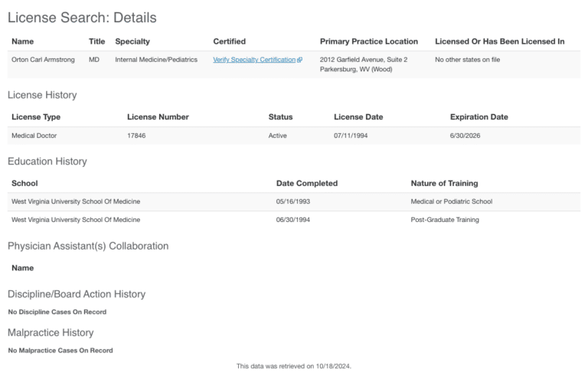This screenshot has width=588, height=376.
Task: Click the Internal Medicine/Pediatrics specialty cell
Action: pyautogui.click(x=156, y=60)
